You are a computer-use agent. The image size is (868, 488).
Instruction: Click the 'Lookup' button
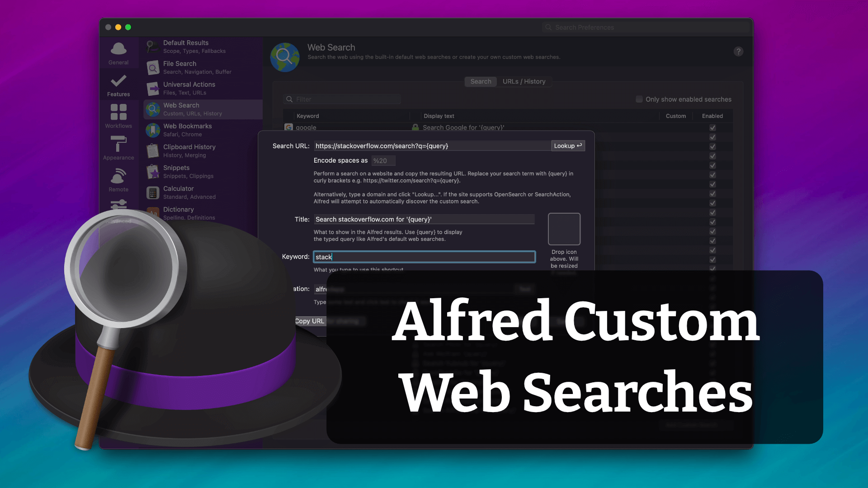point(567,145)
